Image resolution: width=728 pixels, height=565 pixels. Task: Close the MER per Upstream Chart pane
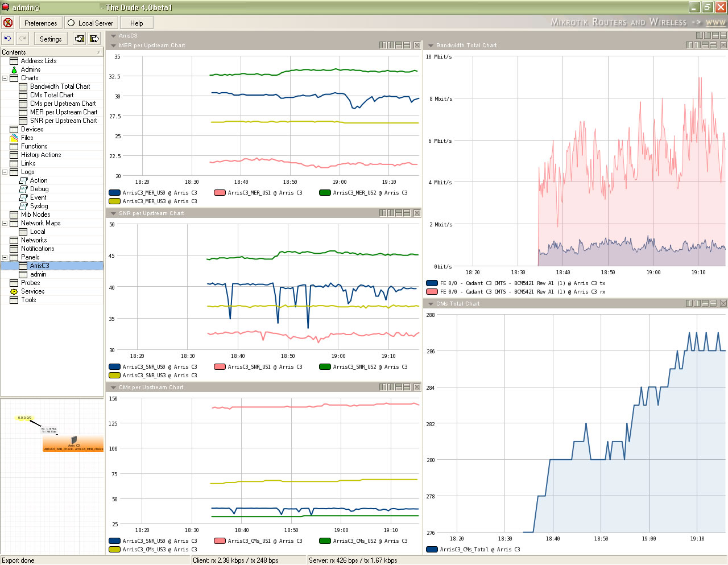pyautogui.click(x=417, y=46)
